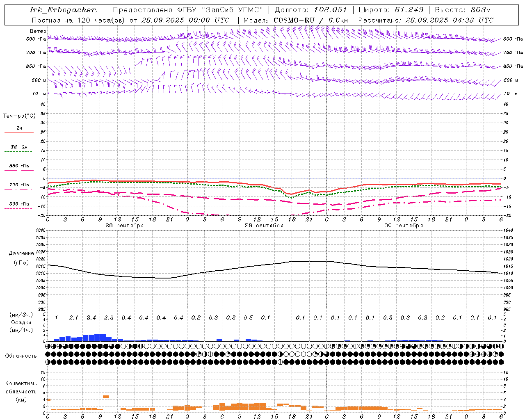Viewport: 525px width, 420px height.
Task: Click the Широта: 61.249 value
Action: 391,10
